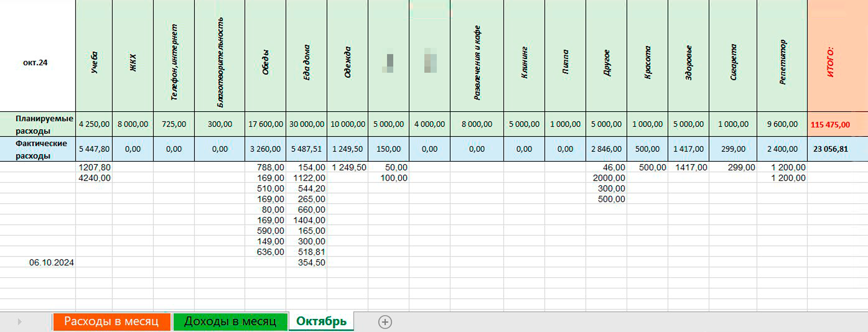The image size is (868, 332).
Task: Click the Липпа header cell
Action: pyautogui.click(x=565, y=56)
